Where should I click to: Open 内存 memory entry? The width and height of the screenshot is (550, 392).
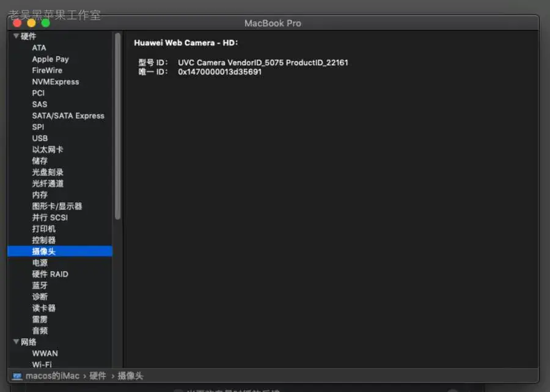[x=40, y=195]
